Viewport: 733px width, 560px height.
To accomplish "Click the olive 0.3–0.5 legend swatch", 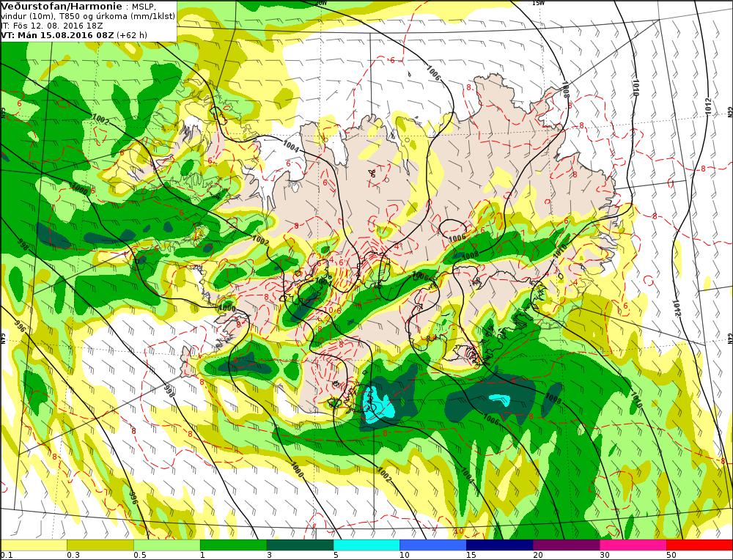I will pyautogui.click(x=100, y=545).
